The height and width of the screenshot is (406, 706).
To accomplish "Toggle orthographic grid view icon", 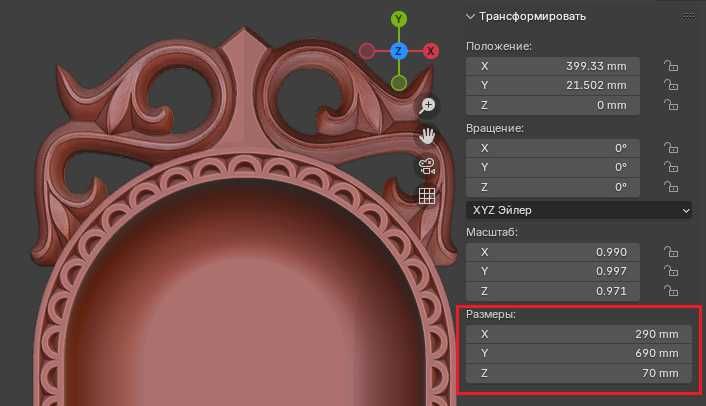I will 427,196.
